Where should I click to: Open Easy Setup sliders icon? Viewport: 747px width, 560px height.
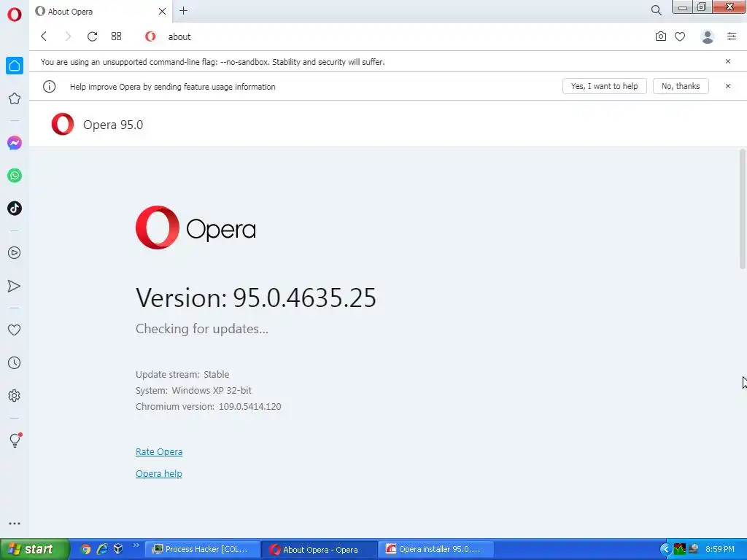coord(732,36)
